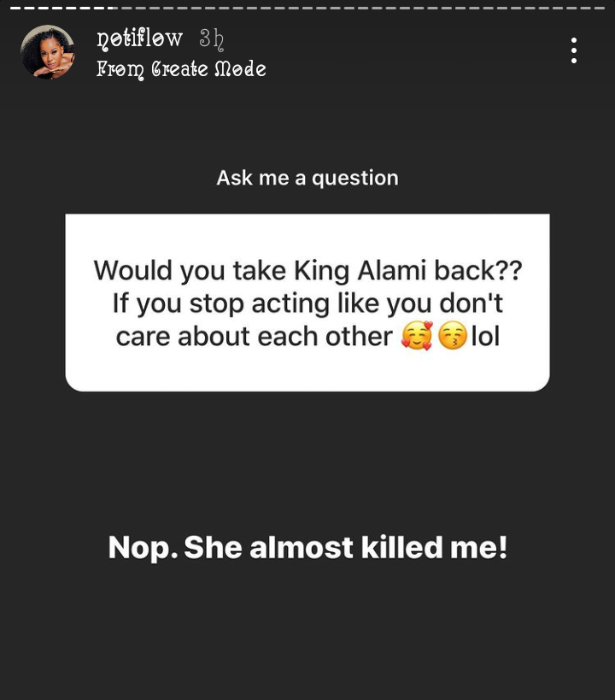This screenshot has height=700, width=615.
Task: Click the words killed me! in reply
Action: [434, 547]
